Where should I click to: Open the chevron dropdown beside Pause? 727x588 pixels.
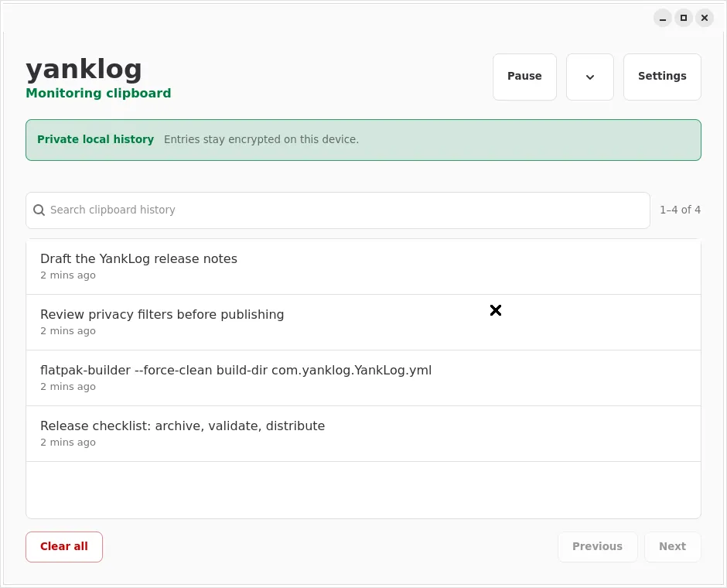590,77
